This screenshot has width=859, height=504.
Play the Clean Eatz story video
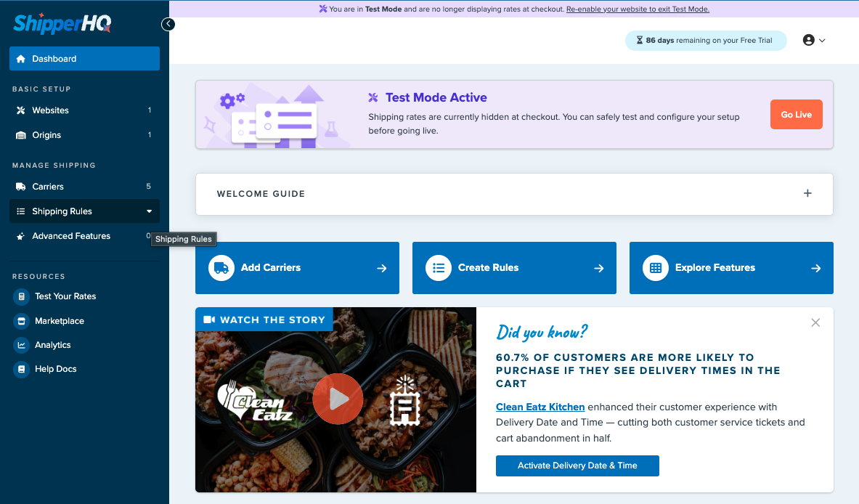338,399
